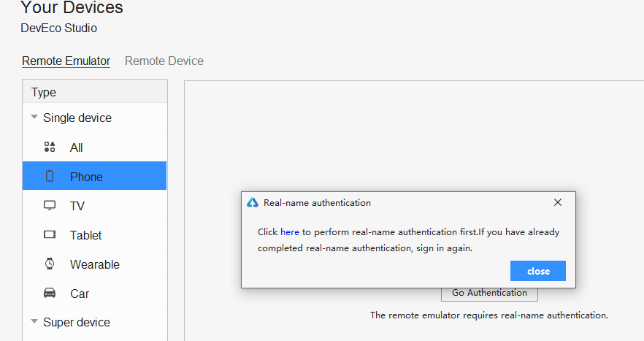Switch to the Remote Device tab
Screen dimensions: 644x341
click(164, 61)
